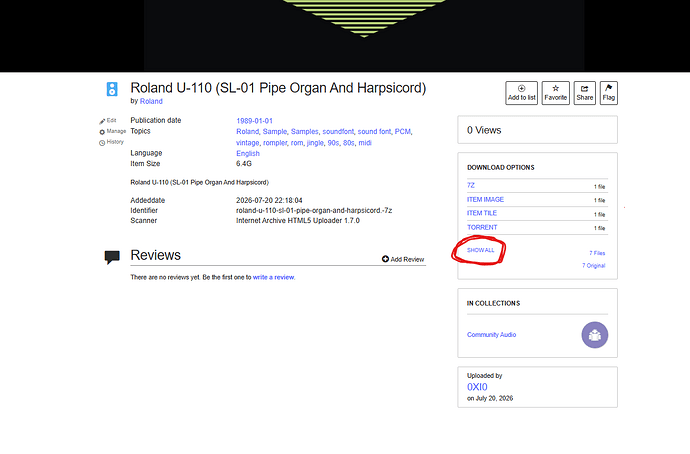Mark item as Favorite
This screenshot has width=690, height=454.
click(555, 93)
